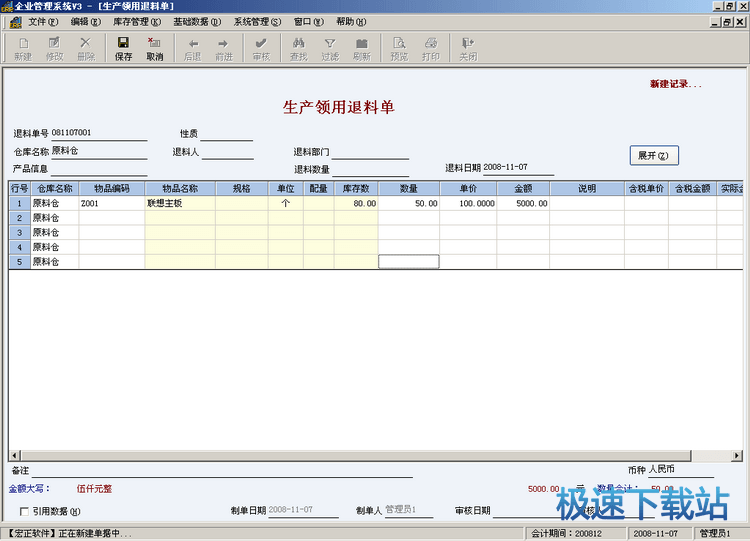The width and height of the screenshot is (750, 541).
Task: Select quantity cell 50.00
Action: coord(409,203)
